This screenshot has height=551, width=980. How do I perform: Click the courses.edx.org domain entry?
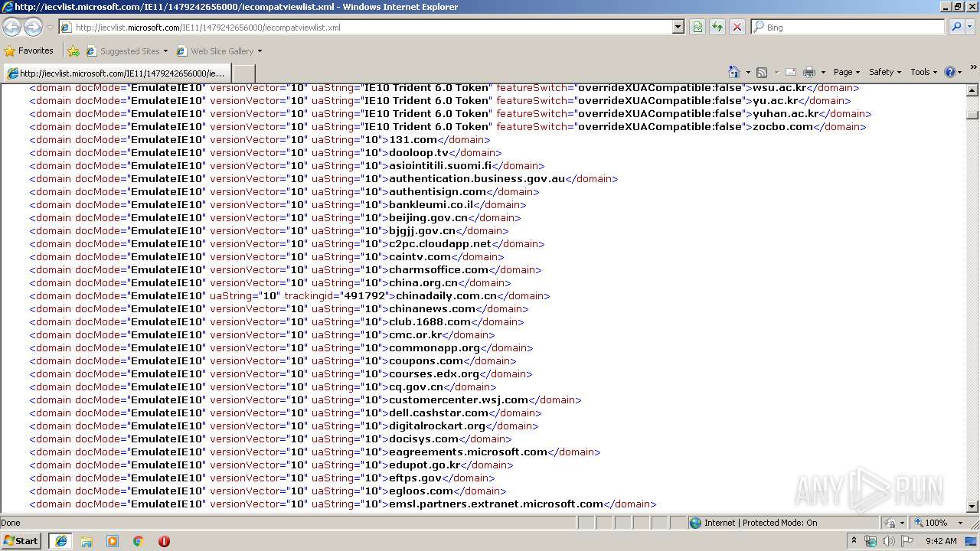(434, 373)
